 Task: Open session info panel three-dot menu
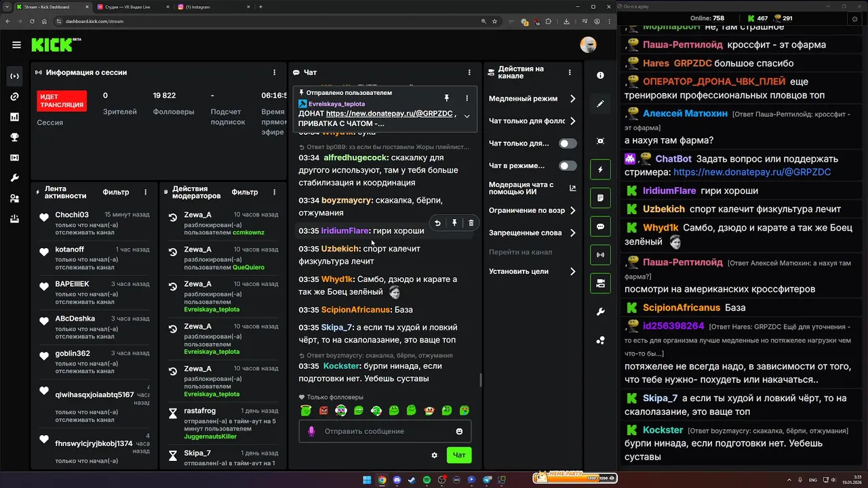275,72
